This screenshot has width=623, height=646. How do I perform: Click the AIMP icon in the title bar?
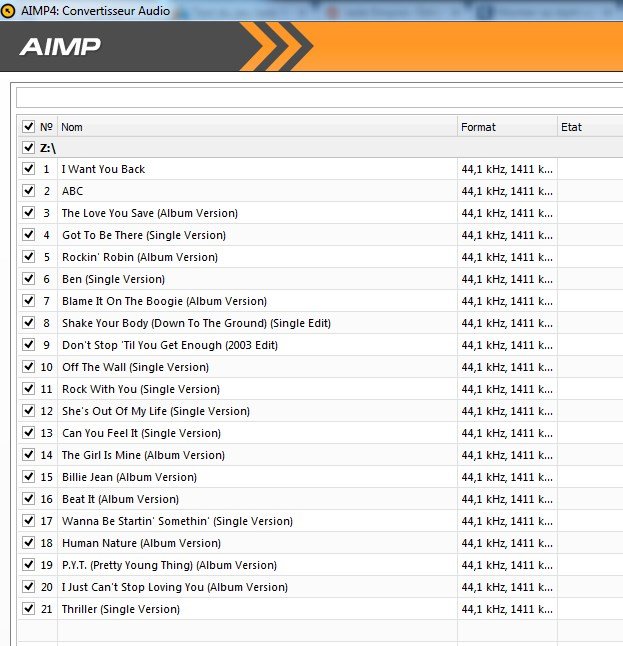point(9,10)
